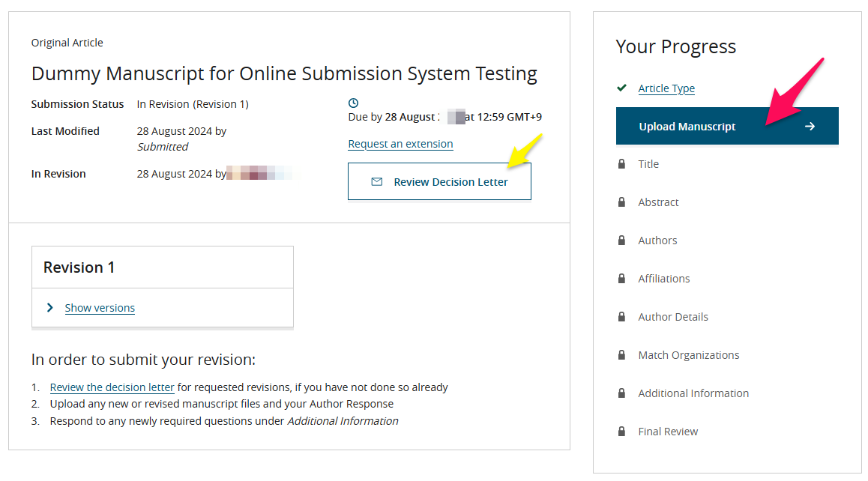868x481 pixels.
Task: Open the Review Decision Letter button
Action: (439, 181)
